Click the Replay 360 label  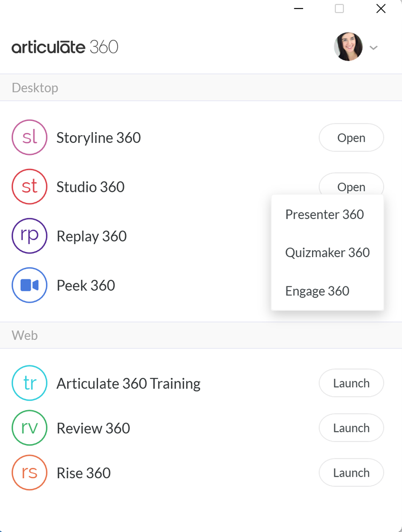pyautogui.click(x=92, y=236)
